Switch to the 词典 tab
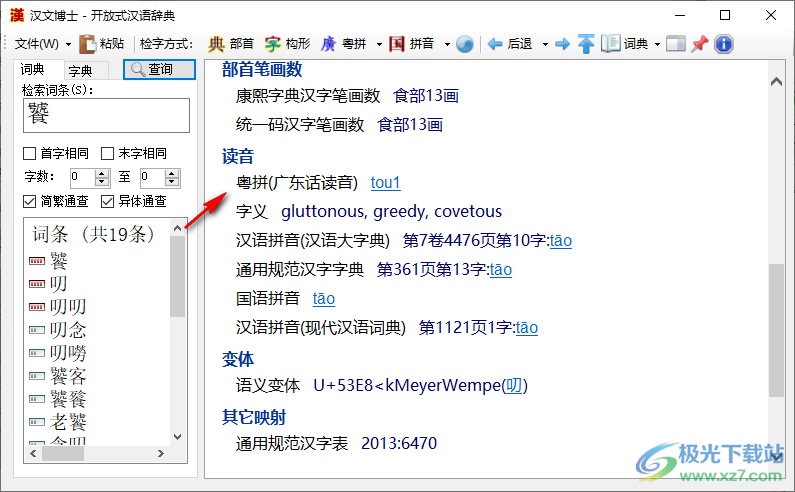Image resolution: width=795 pixels, height=492 pixels. point(32,69)
